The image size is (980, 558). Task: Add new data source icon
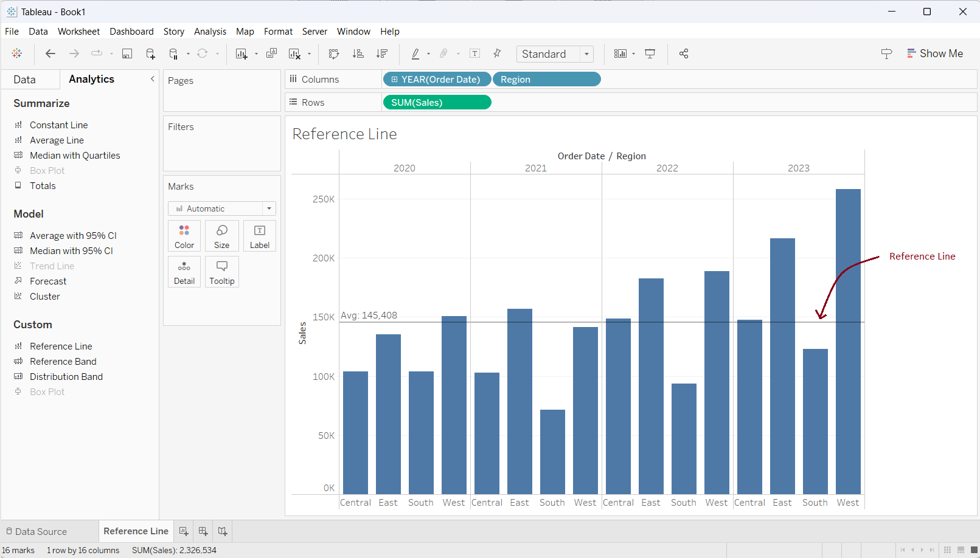point(150,54)
